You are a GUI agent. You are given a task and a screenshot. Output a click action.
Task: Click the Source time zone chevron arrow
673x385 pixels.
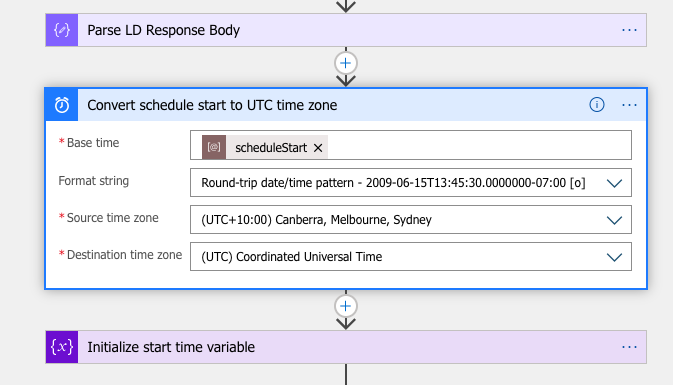pos(614,220)
